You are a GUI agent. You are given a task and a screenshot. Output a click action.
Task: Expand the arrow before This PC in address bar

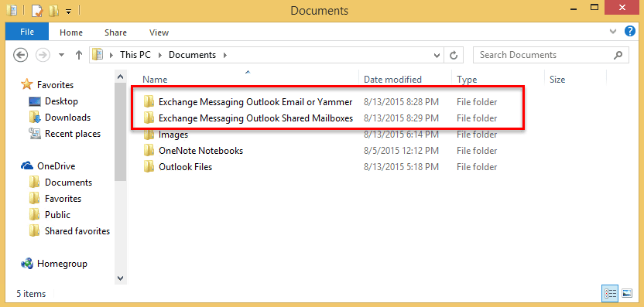point(111,55)
